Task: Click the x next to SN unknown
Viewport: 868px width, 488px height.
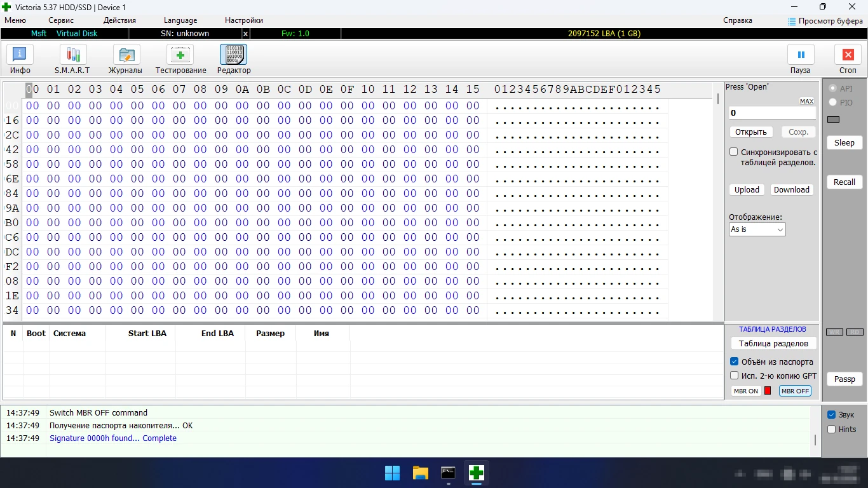Action: tap(246, 34)
